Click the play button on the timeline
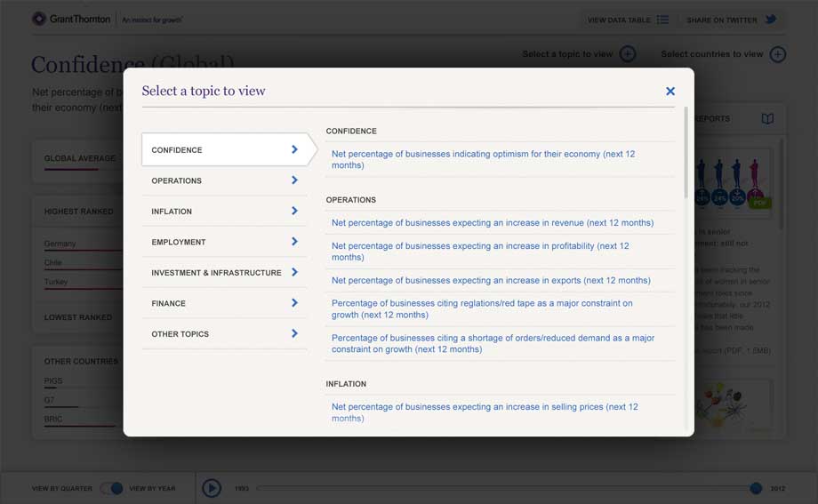818x504 pixels. click(x=211, y=488)
